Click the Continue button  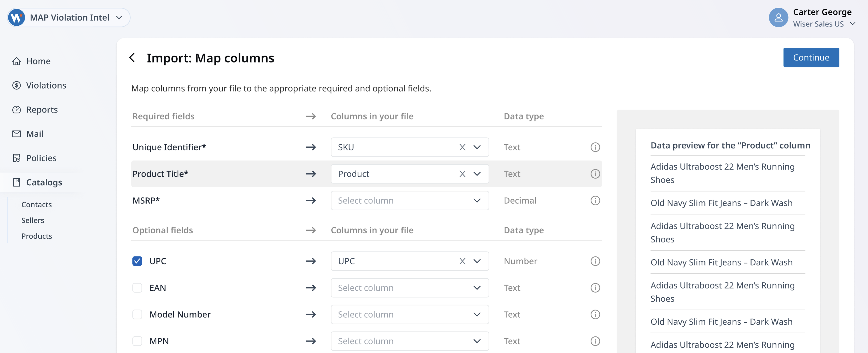[811, 57]
